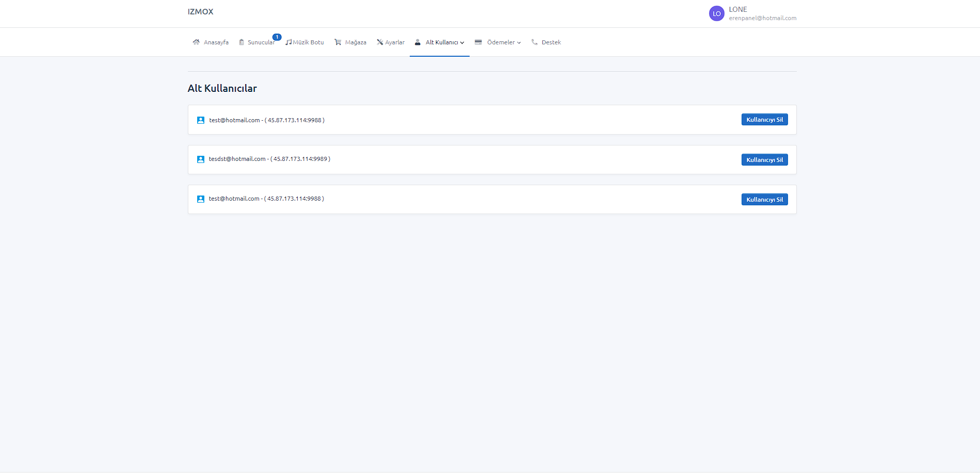Click the server icon next to Sunucular
Image resolution: width=980 pixels, height=473 pixels.
(x=241, y=42)
